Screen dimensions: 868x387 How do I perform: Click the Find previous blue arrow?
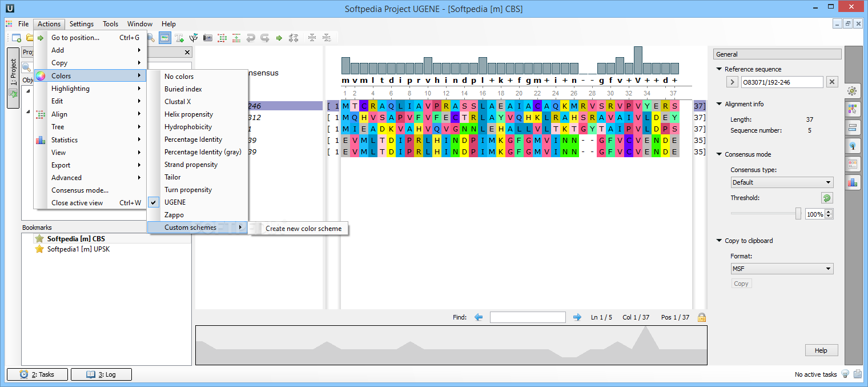coord(479,317)
